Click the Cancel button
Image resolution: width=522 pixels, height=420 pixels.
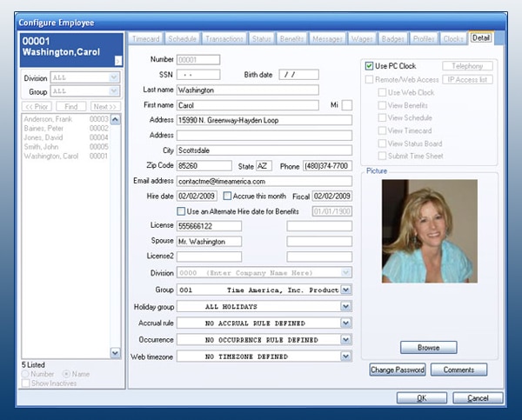point(478,398)
